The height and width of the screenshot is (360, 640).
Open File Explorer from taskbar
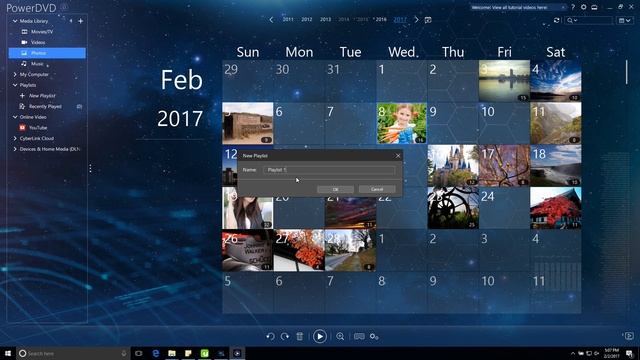172,353
